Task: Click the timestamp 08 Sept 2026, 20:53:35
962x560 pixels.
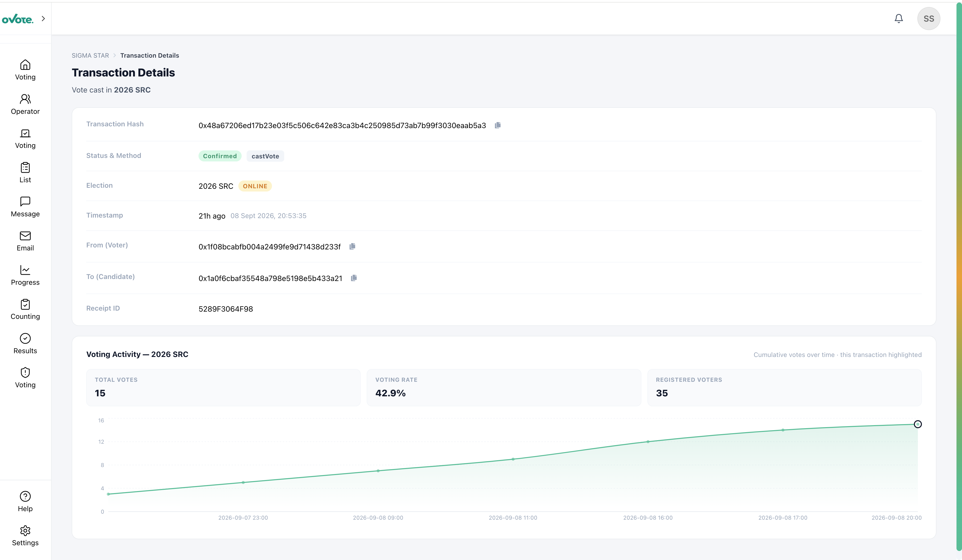Action: tap(268, 216)
